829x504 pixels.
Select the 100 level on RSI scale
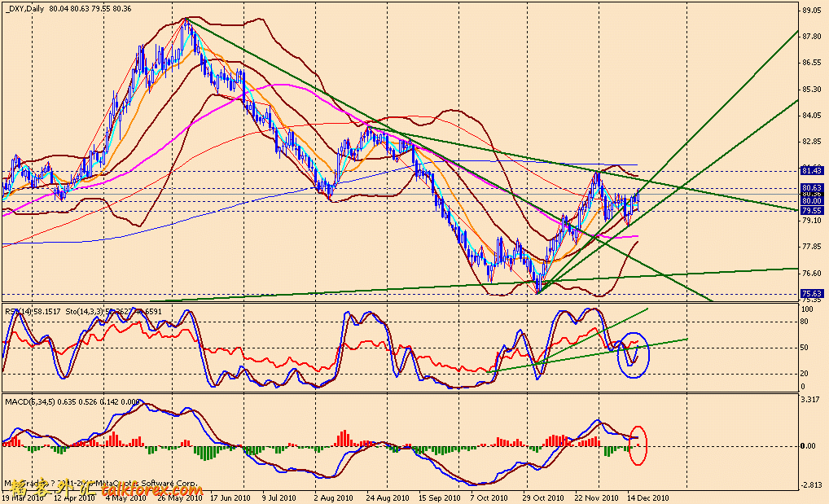point(807,309)
